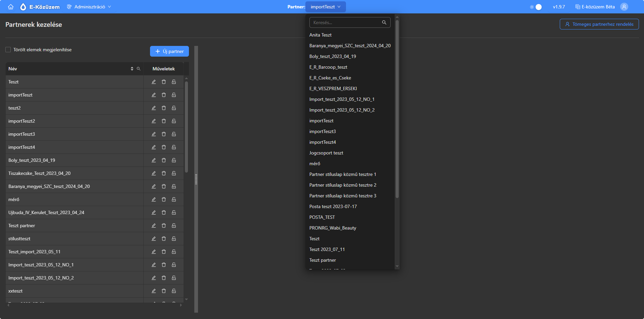This screenshot has height=319, width=644.
Task: Click the home icon in top bar
Action: (11, 7)
